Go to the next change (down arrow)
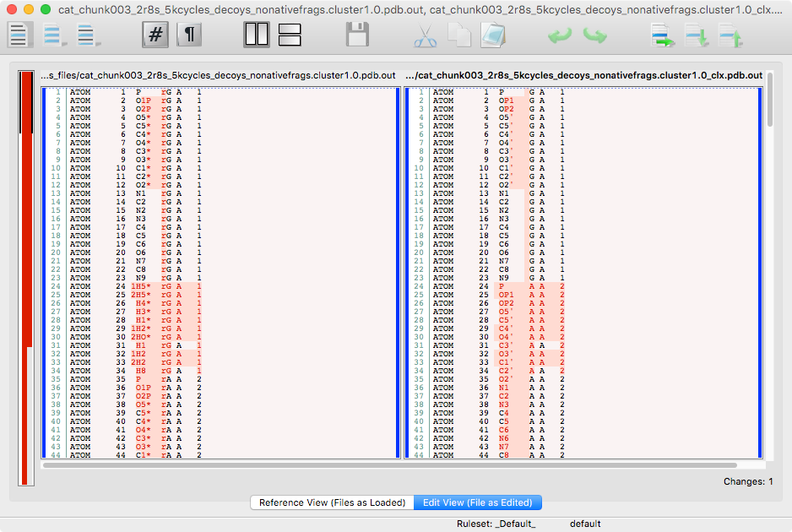The image size is (792, 532). (696, 35)
